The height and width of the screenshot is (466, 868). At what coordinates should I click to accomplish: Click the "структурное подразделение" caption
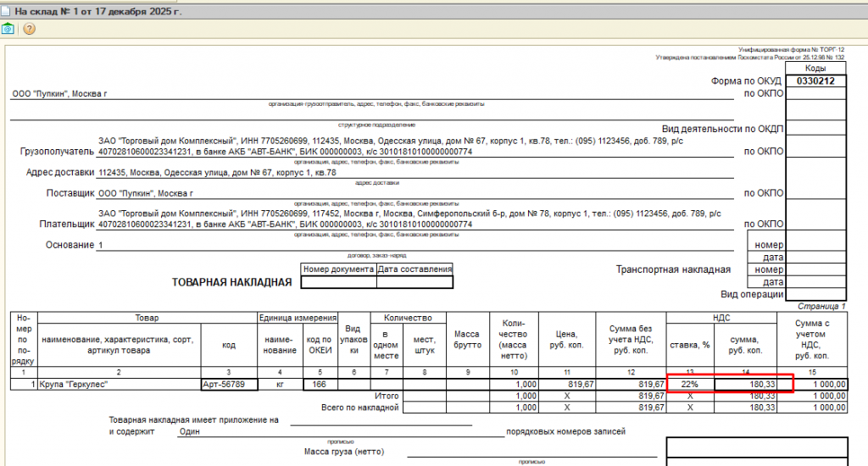coord(376,125)
